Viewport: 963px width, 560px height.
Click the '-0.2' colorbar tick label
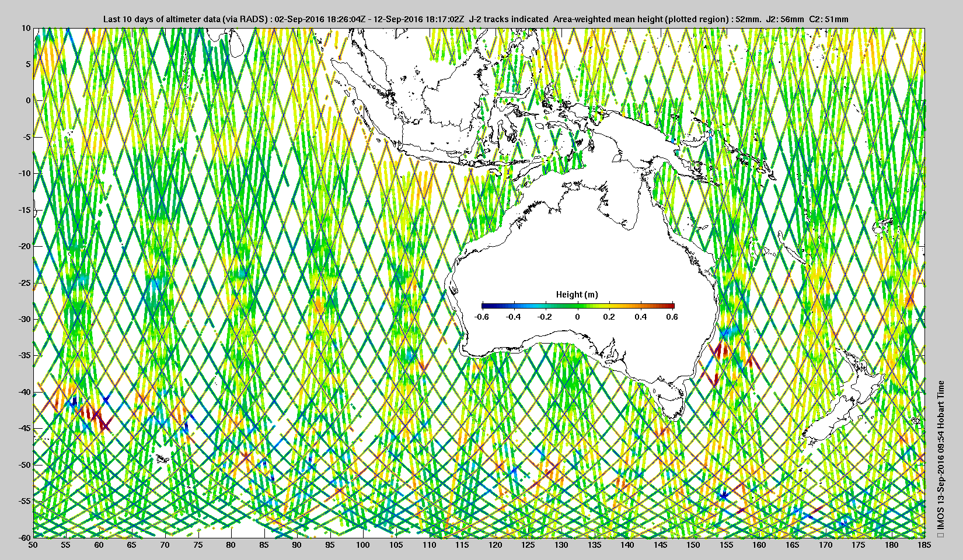pos(545,317)
